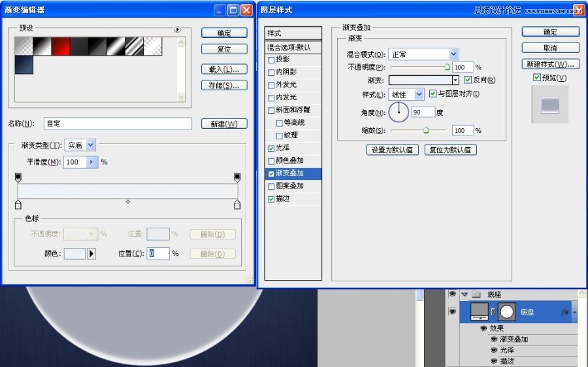Select the red gradient preset
Viewport: 588px width, 367px height.
[61, 46]
